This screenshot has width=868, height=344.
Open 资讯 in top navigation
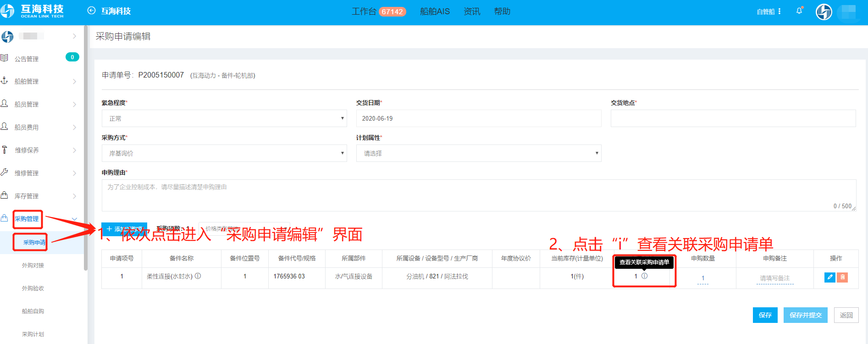click(x=472, y=11)
